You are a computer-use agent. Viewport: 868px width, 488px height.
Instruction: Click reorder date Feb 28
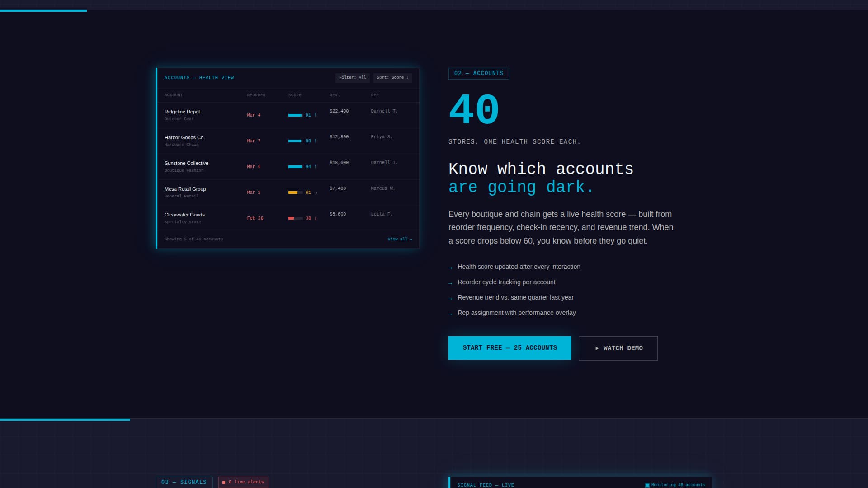(x=255, y=218)
